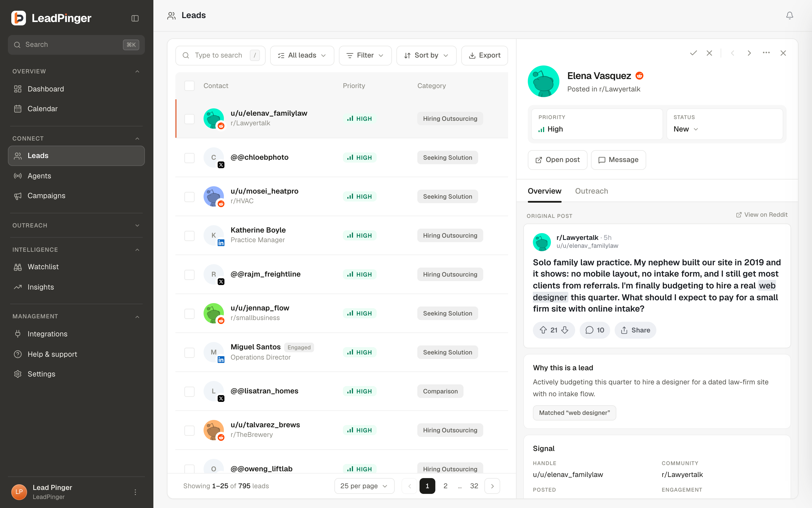The width and height of the screenshot is (812, 508).
Task: Click the sidebar Search box
Action: pos(76,45)
